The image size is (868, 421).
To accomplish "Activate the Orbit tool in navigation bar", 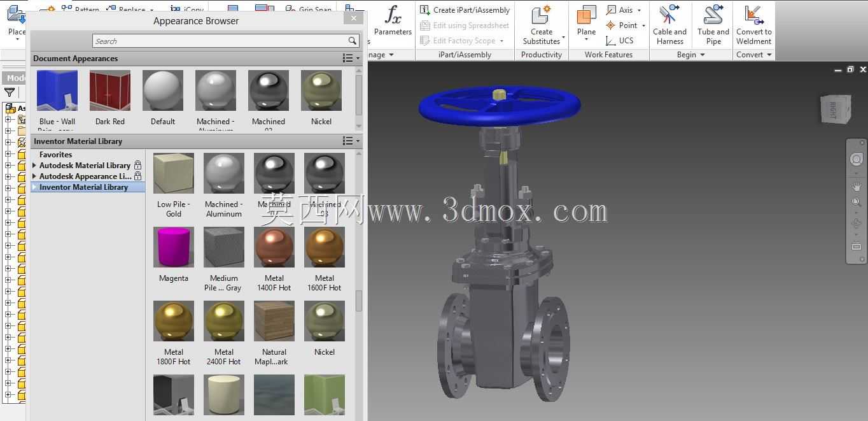I will (x=857, y=224).
